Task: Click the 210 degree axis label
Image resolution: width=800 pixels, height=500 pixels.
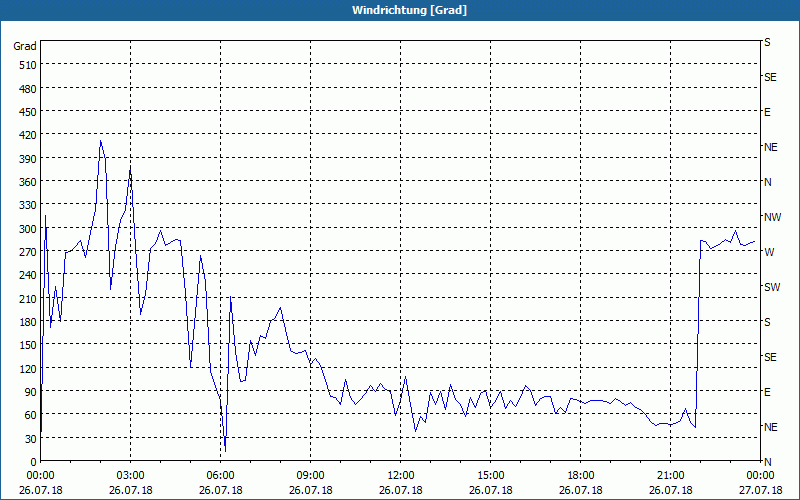Action: coord(28,298)
